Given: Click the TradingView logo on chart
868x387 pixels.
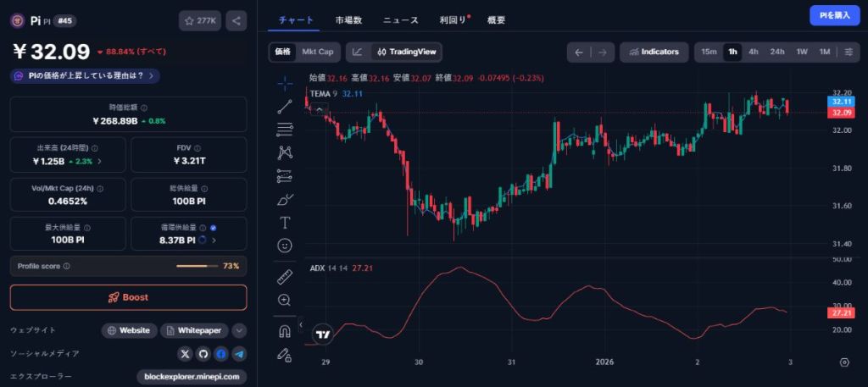Looking at the screenshot, I should pyautogui.click(x=323, y=334).
